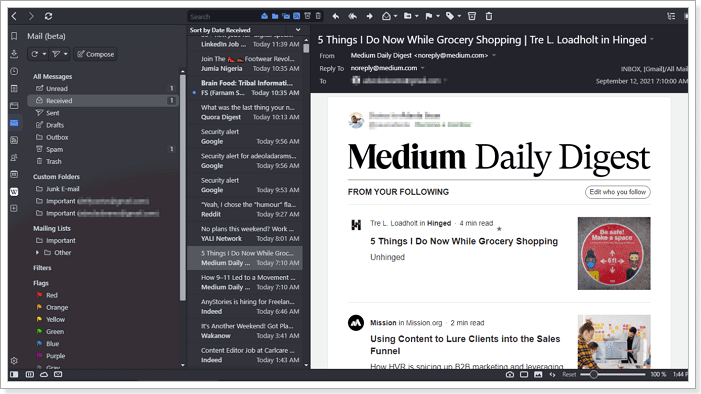Open the mark-as-read dropdown arrow

396,16
